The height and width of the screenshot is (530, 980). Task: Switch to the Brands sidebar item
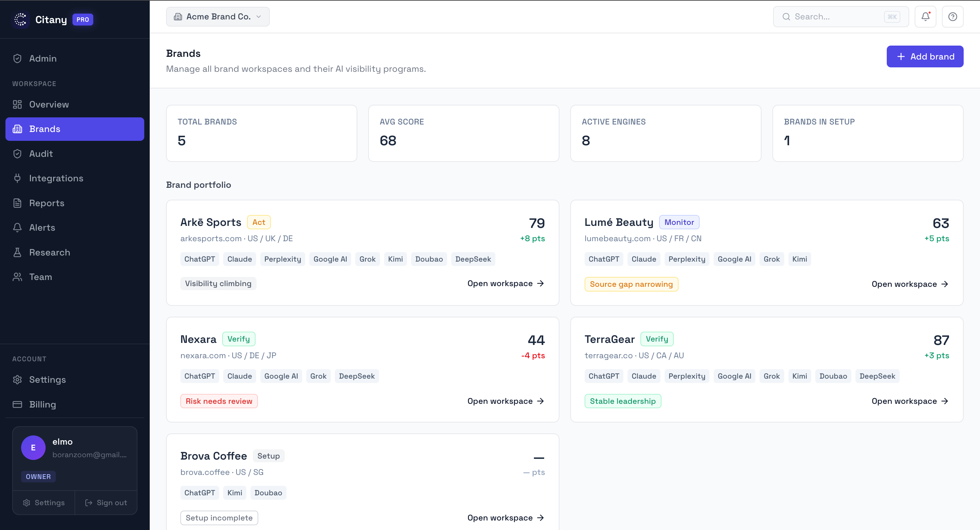[45, 129]
